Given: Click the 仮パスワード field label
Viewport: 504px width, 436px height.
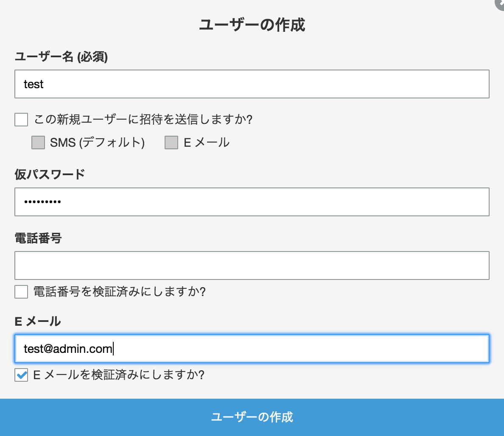Looking at the screenshot, I should tap(50, 174).
